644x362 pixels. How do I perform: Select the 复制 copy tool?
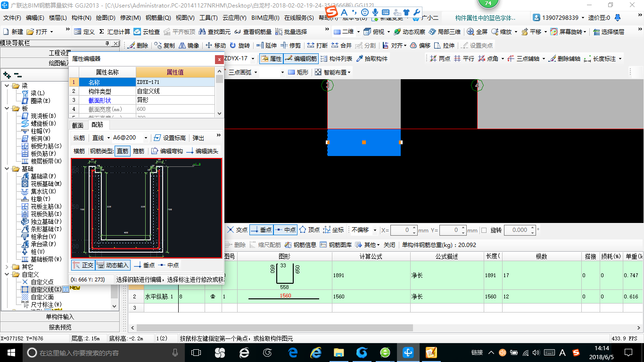pos(164,45)
